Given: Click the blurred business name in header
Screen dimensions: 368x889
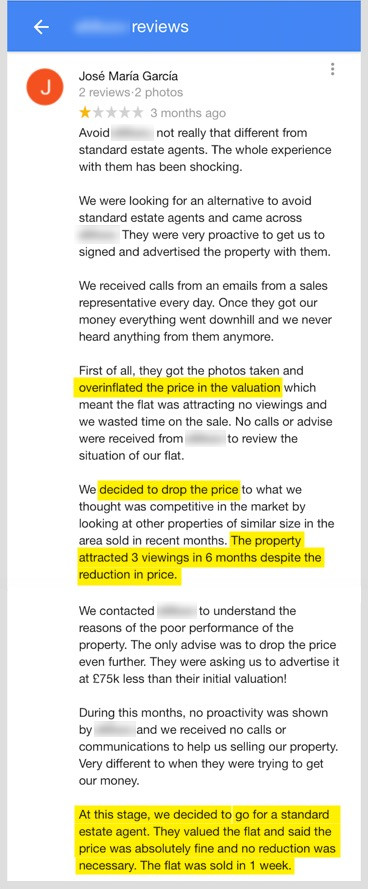Looking at the screenshot, I should (100, 27).
